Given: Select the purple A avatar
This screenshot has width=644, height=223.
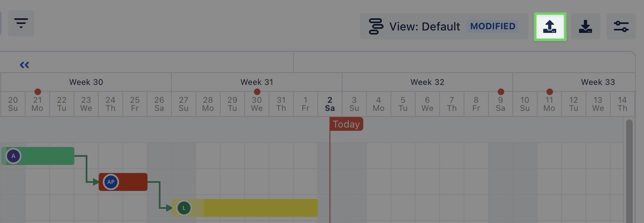Looking at the screenshot, I should coord(13,156).
